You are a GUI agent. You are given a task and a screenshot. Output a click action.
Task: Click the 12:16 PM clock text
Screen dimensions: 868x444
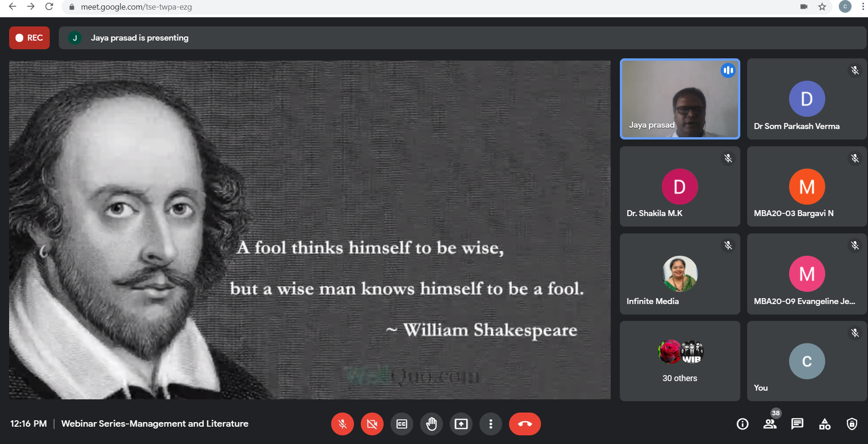pyautogui.click(x=28, y=423)
